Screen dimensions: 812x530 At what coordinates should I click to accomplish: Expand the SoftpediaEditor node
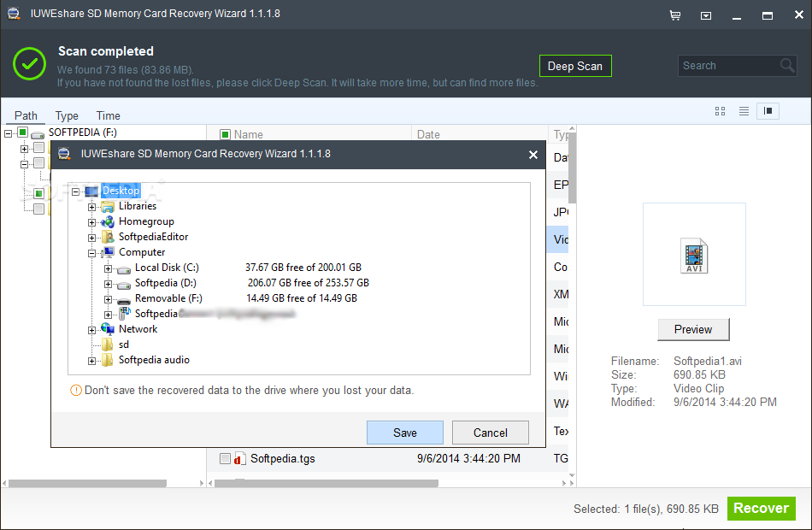[91, 238]
